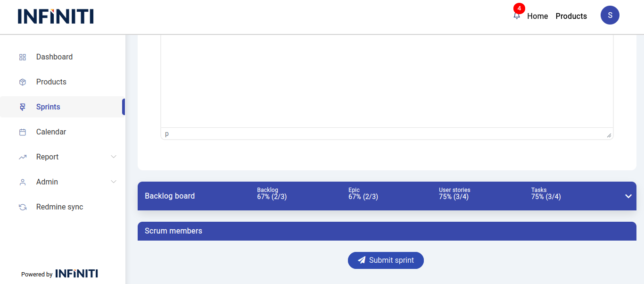Click inside the rich text editor area
644x284 pixels.
(387, 80)
